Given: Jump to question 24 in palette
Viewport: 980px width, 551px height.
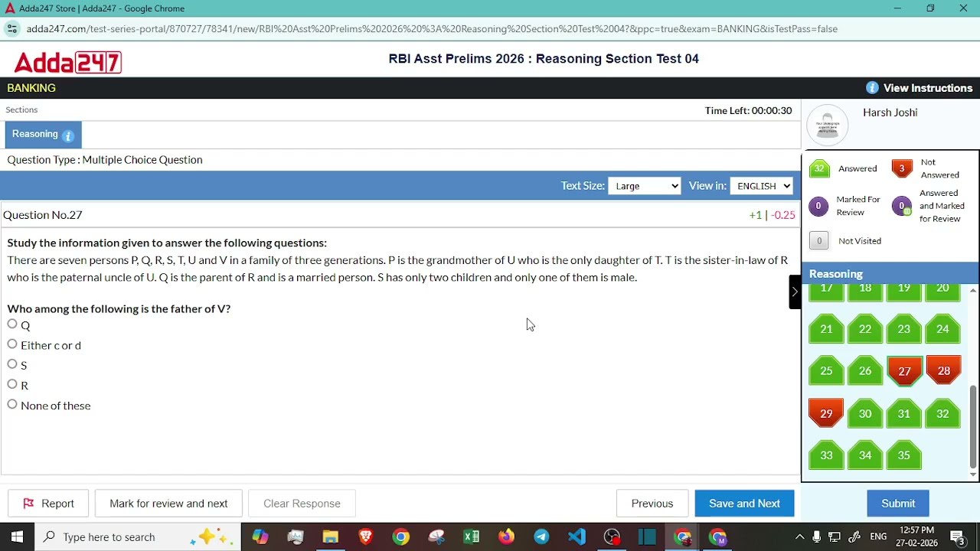Looking at the screenshot, I should point(942,329).
